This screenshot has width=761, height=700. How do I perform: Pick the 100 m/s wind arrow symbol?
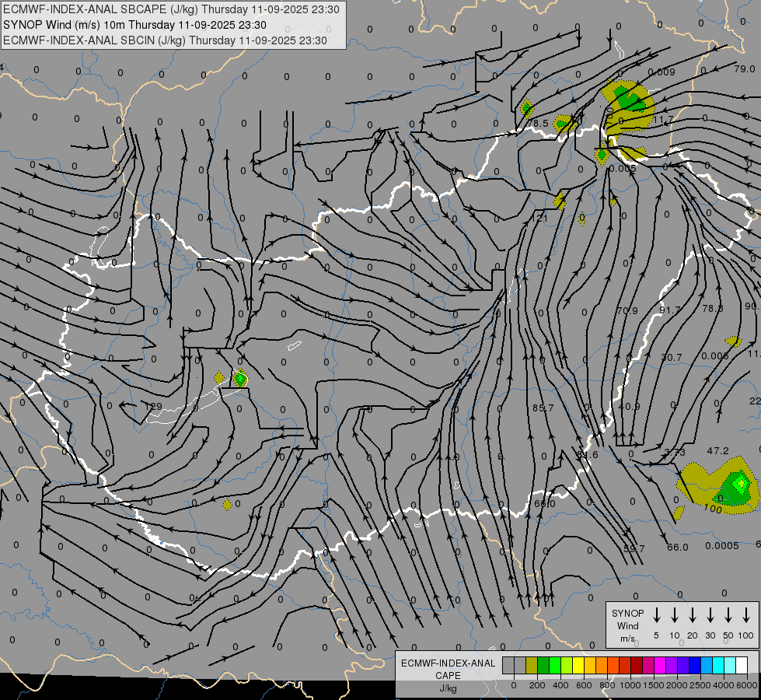[746, 615]
